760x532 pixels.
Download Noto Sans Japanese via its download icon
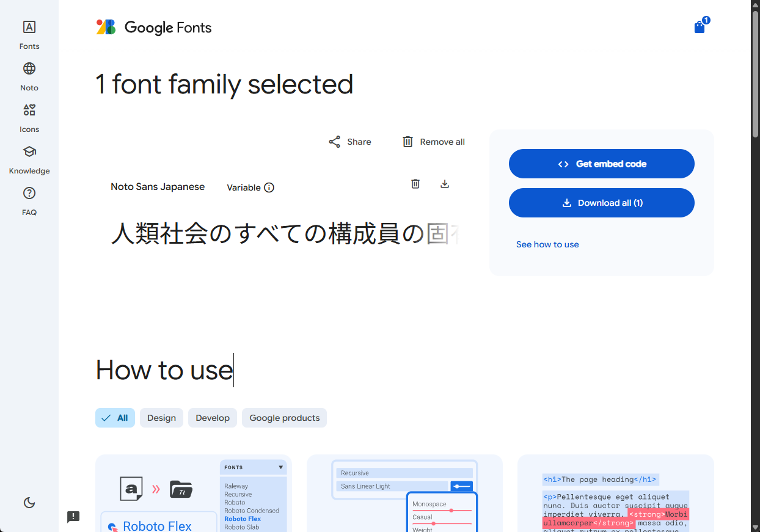pos(445,183)
